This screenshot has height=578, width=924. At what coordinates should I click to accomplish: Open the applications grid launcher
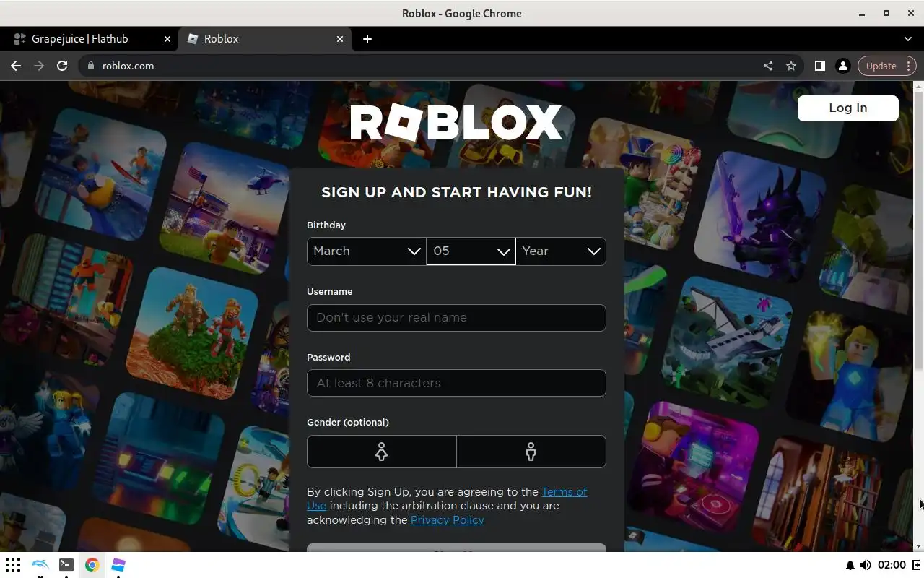pyautogui.click(x=13, y=565)
